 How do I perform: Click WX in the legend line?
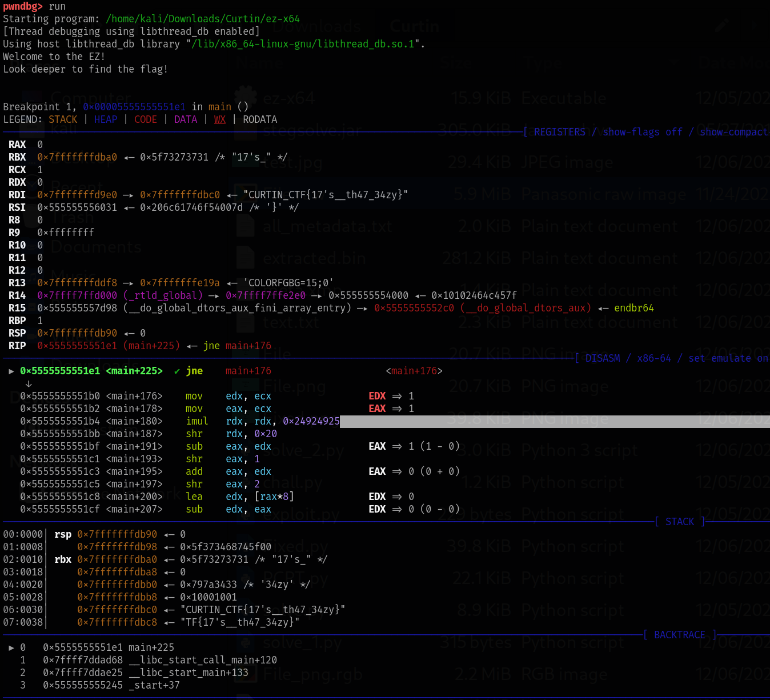click(x=220, y=119)
